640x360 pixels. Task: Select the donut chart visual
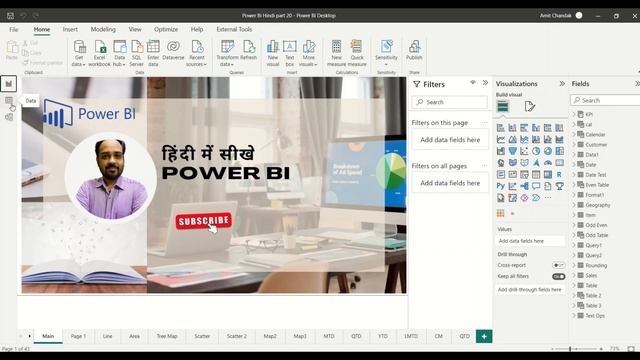tap(548, 151)
